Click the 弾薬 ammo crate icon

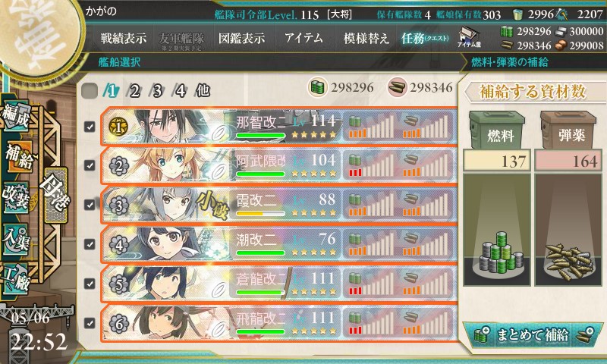[x=568, y=130]
